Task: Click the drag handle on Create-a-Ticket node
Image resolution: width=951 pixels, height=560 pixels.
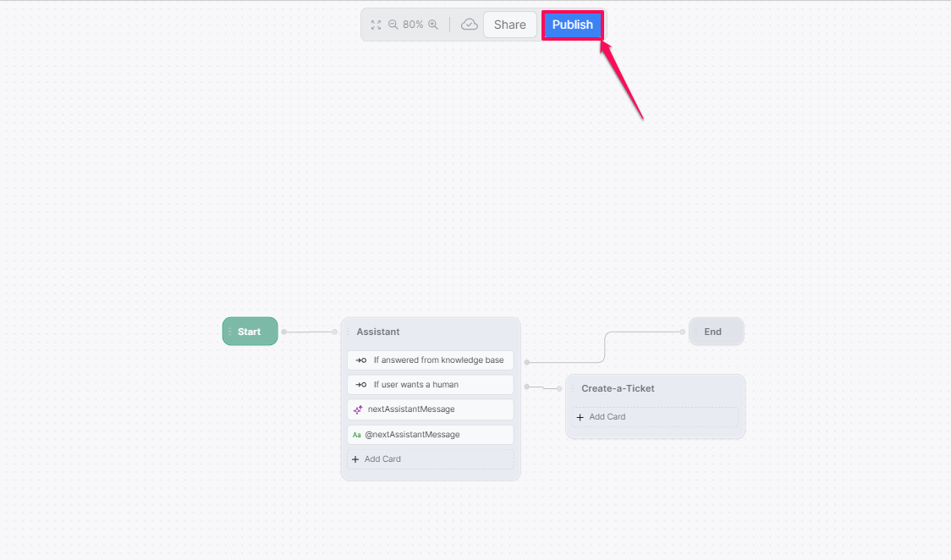Action: tap(573, 388)
